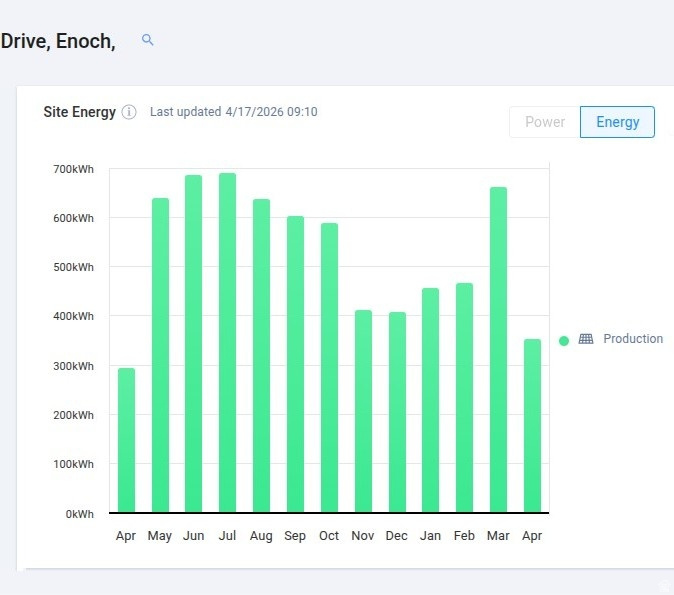Select the May energy bar

(160, 355)
